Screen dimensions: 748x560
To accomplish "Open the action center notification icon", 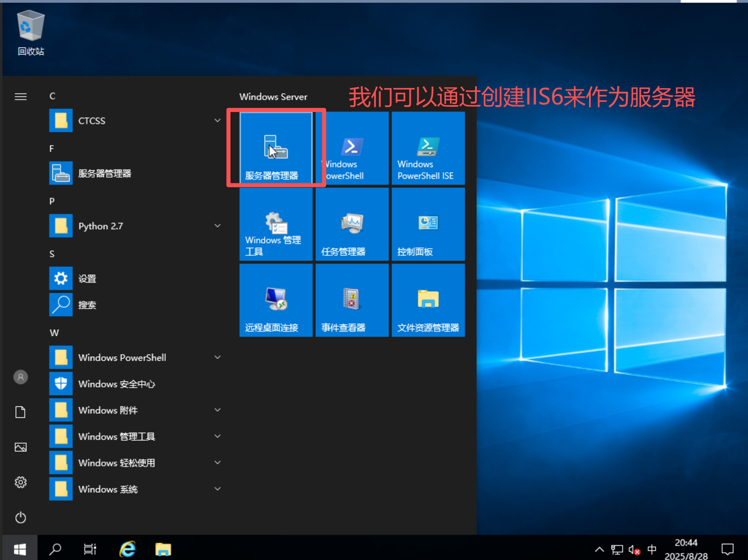I will tap(728, 549).
